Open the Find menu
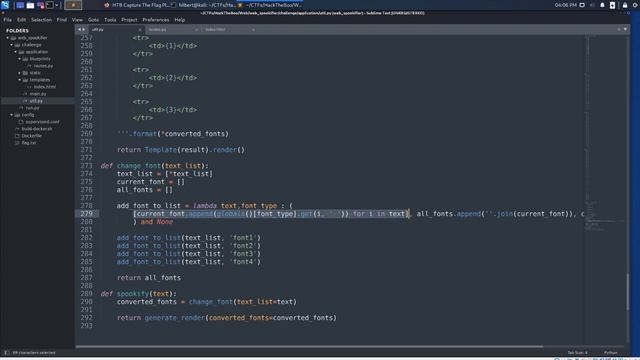 tap(62, 20)
